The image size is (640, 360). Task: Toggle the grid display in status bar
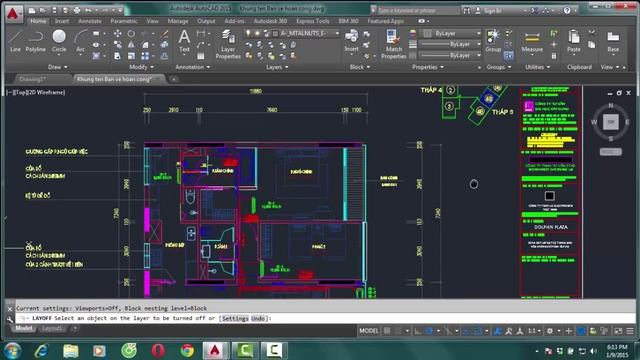tap(387, 331)
